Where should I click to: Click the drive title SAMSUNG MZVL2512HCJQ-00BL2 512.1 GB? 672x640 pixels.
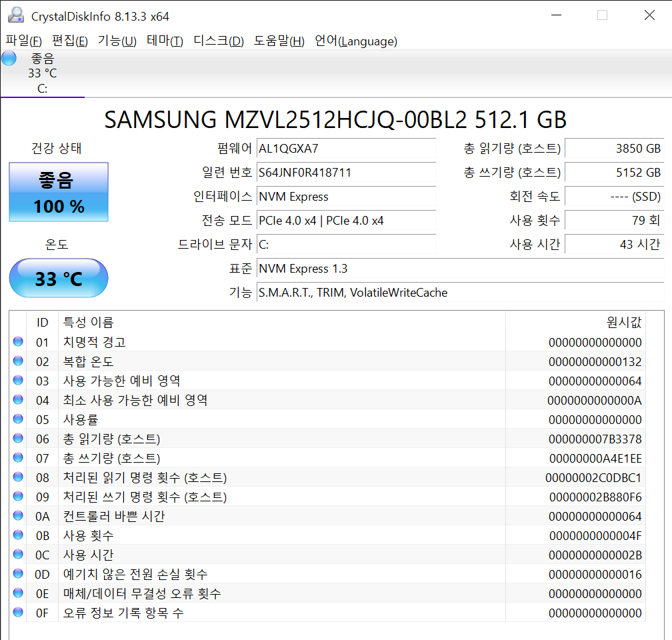pos(335,119)
